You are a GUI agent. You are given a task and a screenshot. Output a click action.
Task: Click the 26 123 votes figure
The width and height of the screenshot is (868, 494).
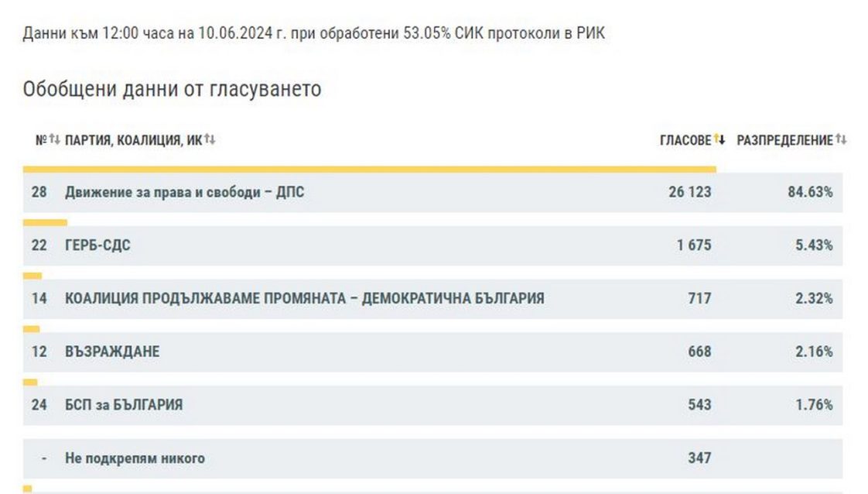(689, 192)
